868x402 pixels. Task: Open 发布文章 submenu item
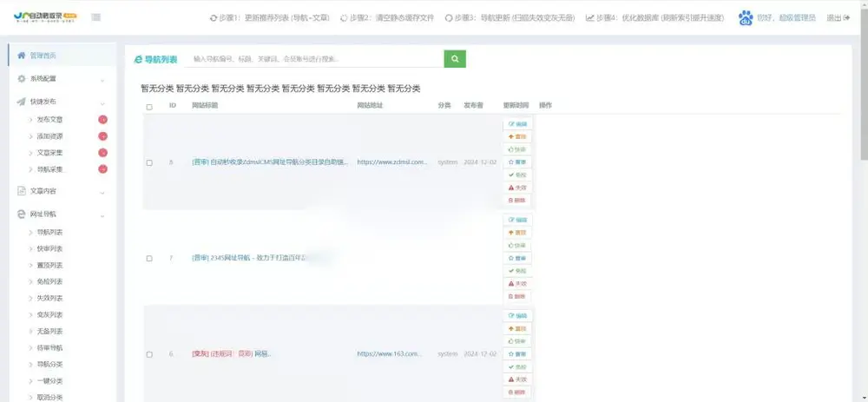point(49,120)
